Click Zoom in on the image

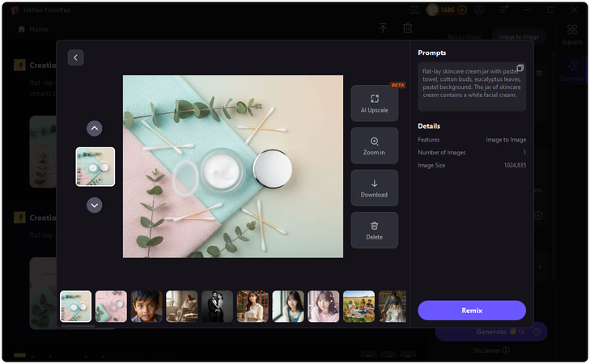coord(375,146)
